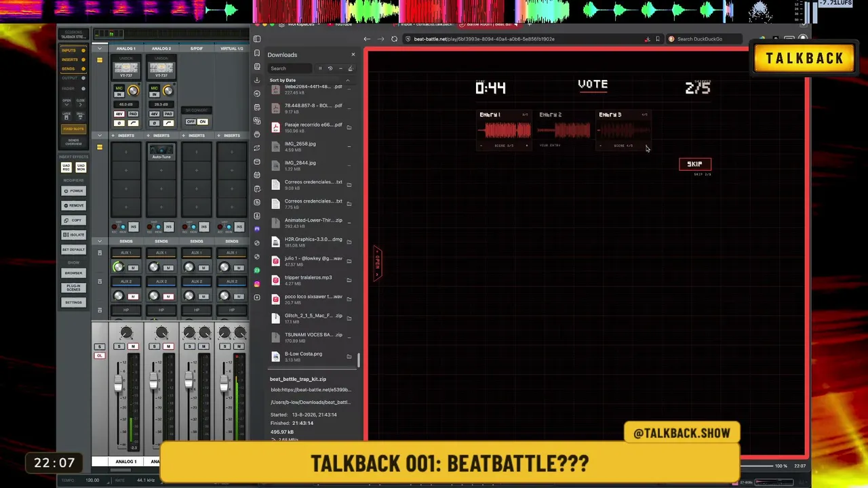Viewport: 868px width, 488px height.
Task: Collapse the Inserts section chevron
Action: coord(100,136)
